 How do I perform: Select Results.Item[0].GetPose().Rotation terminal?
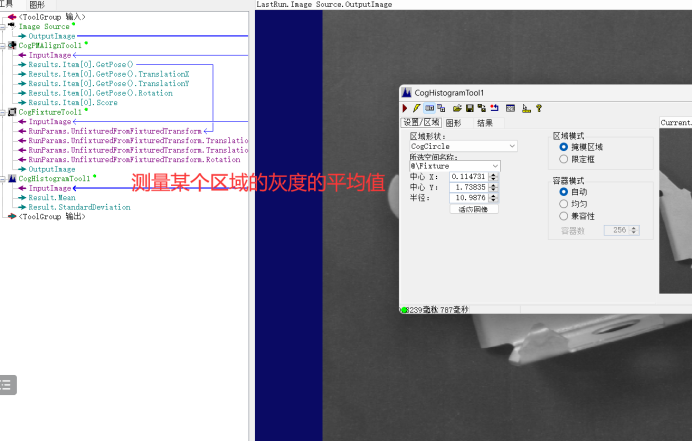pyautogui.click(x=100, y=93)
